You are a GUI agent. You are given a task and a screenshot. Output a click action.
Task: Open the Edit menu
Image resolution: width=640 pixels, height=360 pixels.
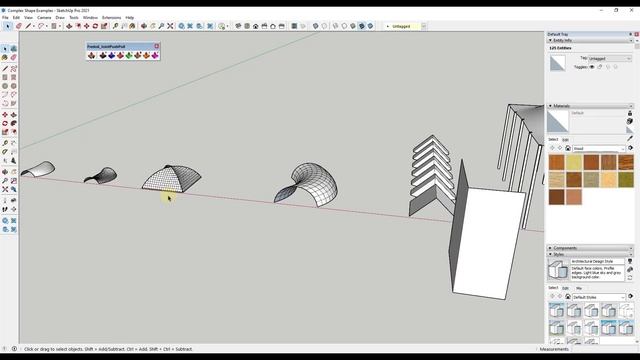(16, 18)
